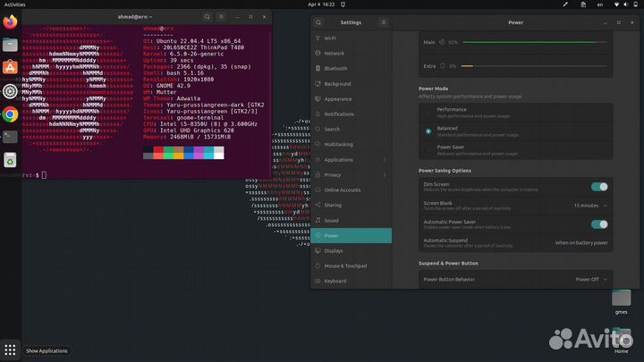Toggle the Dim Screen switch

point(599,187)
